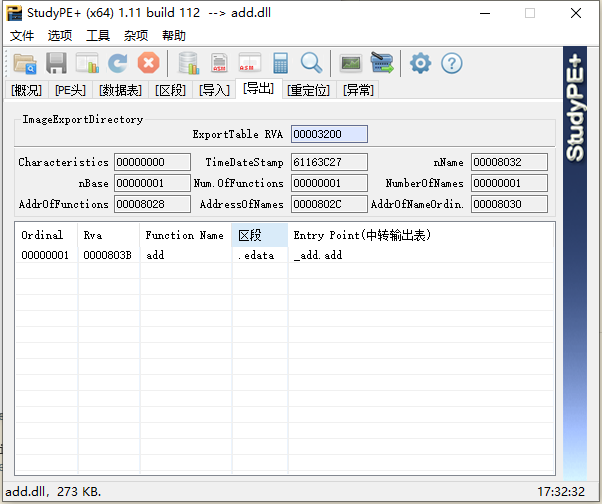Click the AddrOfNameOrdin. field 00008030
The image size is (602, 504).
coord(509,204)
